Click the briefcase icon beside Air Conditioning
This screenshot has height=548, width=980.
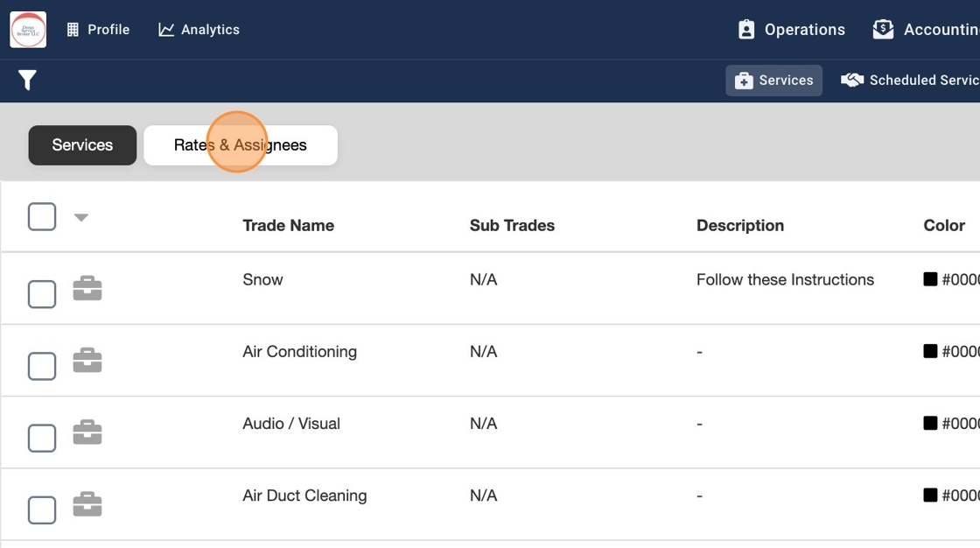coord(87,360)
